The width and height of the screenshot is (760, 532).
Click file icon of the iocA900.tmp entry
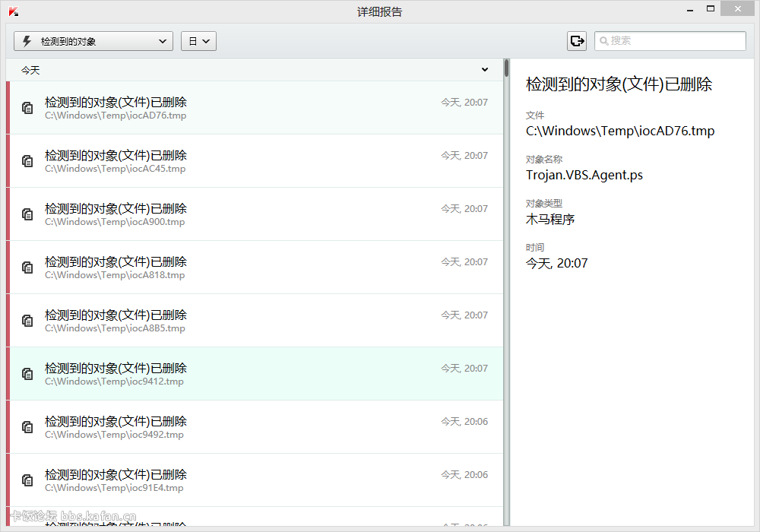coord(27,214)
